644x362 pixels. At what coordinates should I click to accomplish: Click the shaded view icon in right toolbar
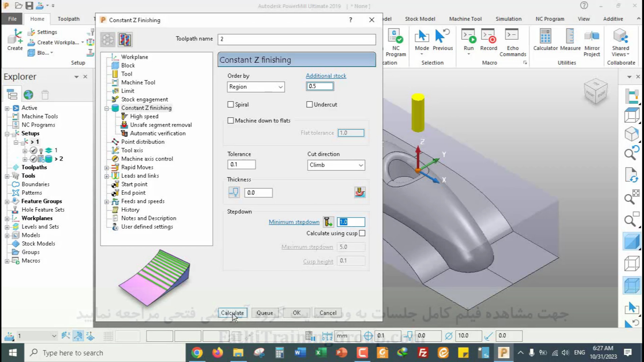tap(632, 242)
